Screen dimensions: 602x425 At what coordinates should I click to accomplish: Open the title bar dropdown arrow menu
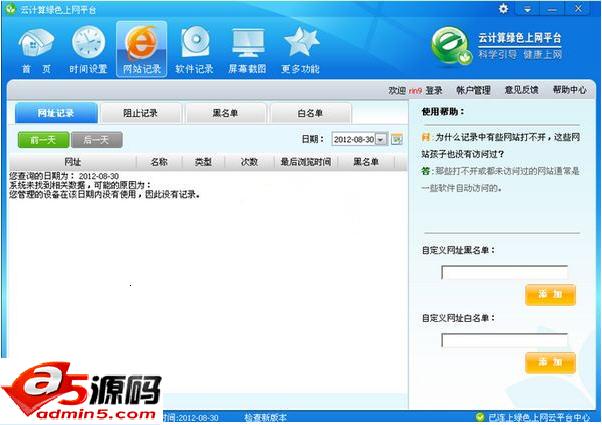pyautogui.click(x=528, y=9)
